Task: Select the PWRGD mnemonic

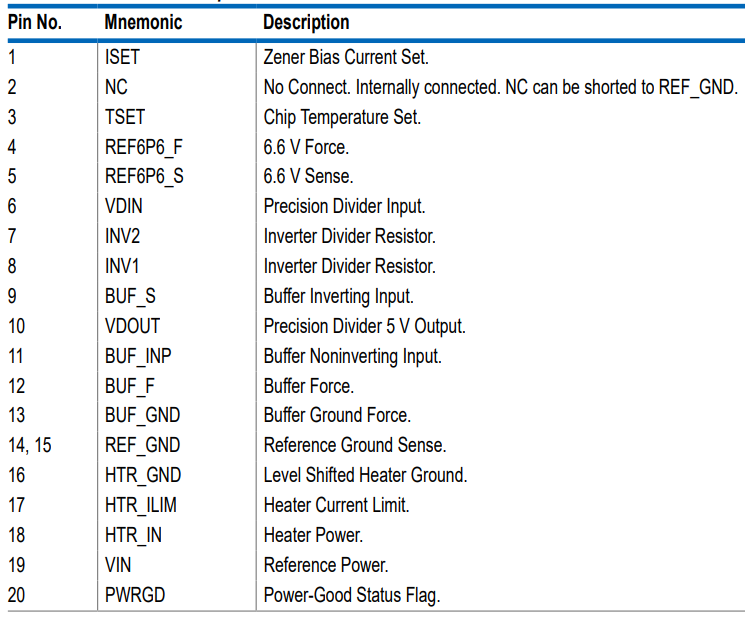Action: click(x=135, y=595)
